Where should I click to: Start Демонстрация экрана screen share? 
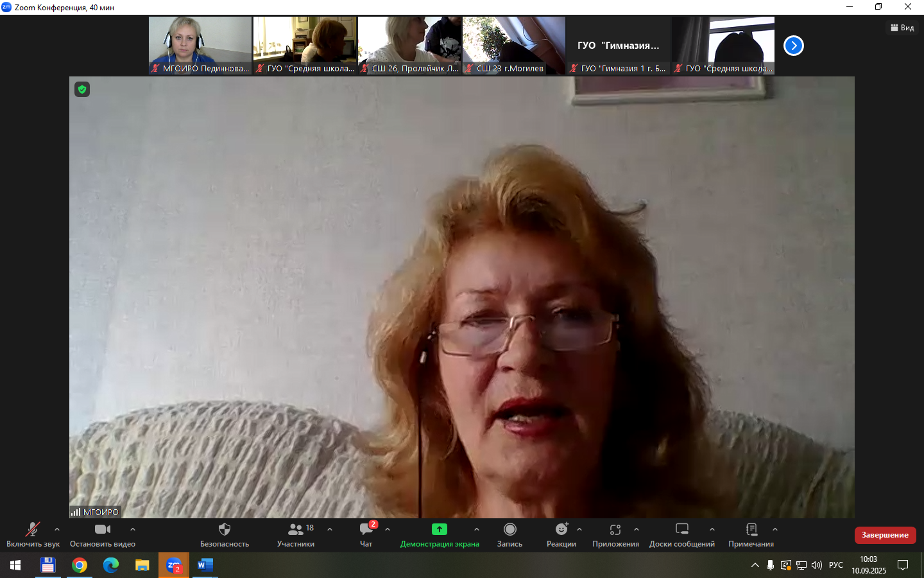(440, 534)
